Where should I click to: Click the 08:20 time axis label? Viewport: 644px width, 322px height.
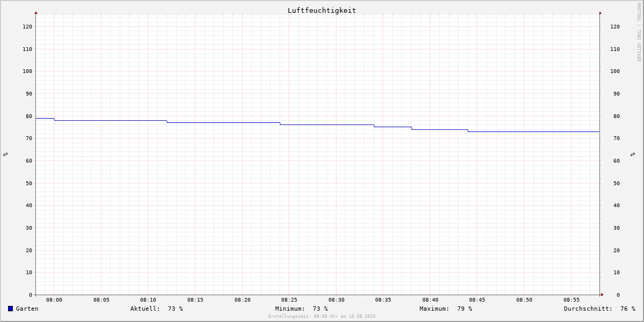[243, 300]
